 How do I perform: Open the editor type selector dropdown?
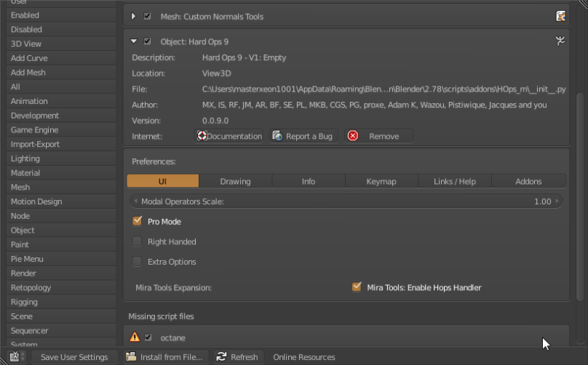(17, 357)
